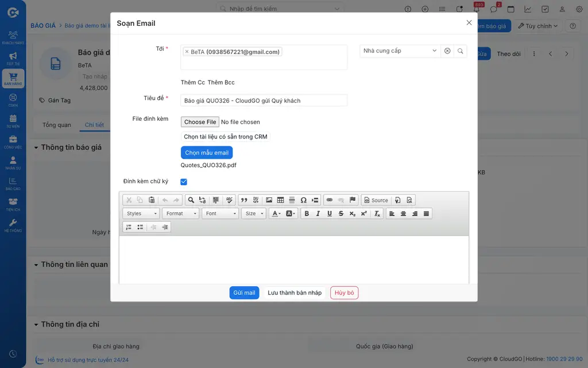Open the Size dropdown
This screenshot has width=588, height=368.
pos(253,214)
